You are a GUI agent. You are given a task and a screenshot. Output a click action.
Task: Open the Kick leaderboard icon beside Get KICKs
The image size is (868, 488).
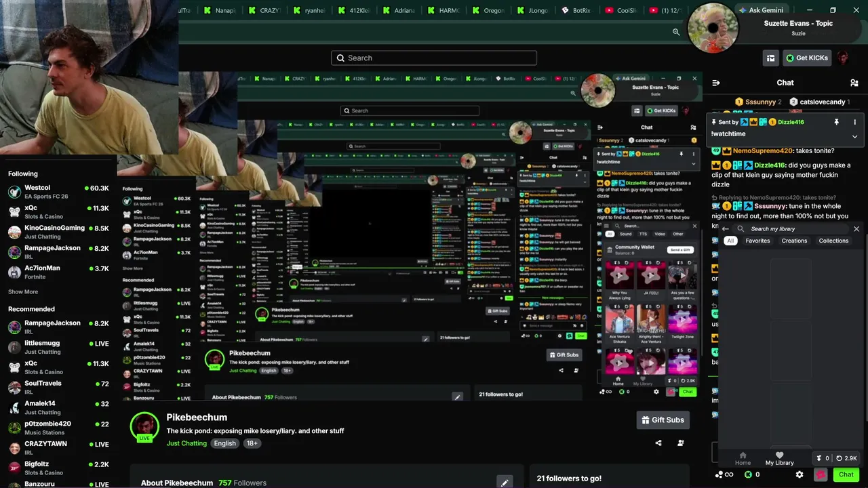770,58
